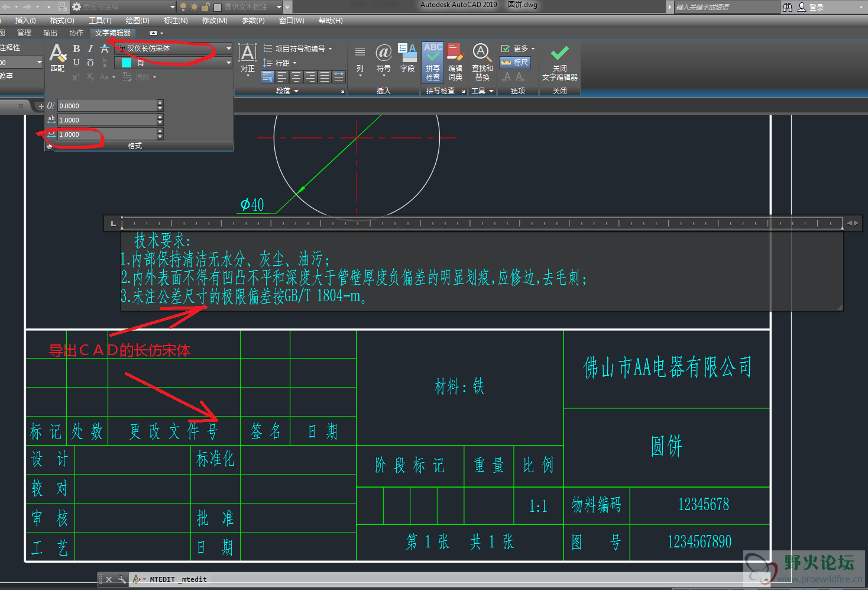The height and width of the screenshot is (590, 868).
Task: Open the 标注(N) menu
Action: (x=176, y=21)
